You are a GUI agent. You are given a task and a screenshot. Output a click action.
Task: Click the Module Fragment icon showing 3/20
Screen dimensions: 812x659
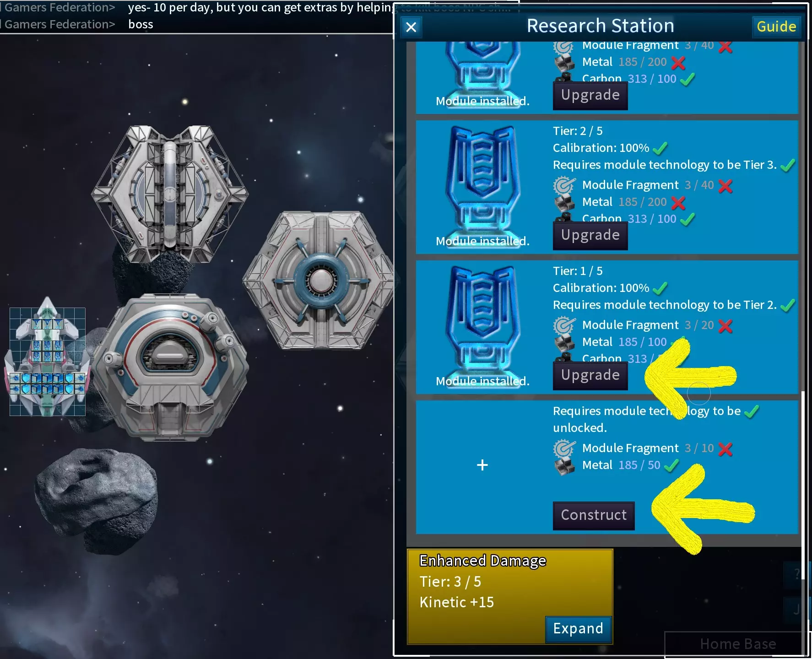point(564,325)
